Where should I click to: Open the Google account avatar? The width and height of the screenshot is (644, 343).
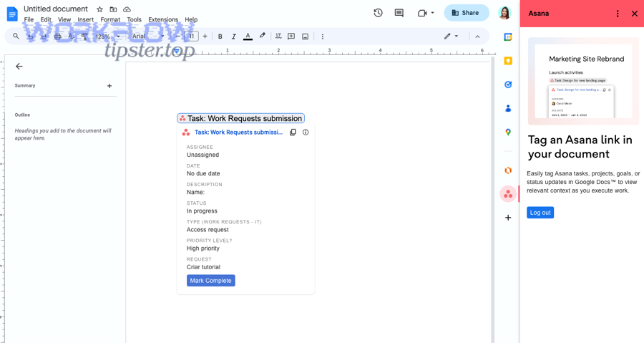tap(504, 13)
